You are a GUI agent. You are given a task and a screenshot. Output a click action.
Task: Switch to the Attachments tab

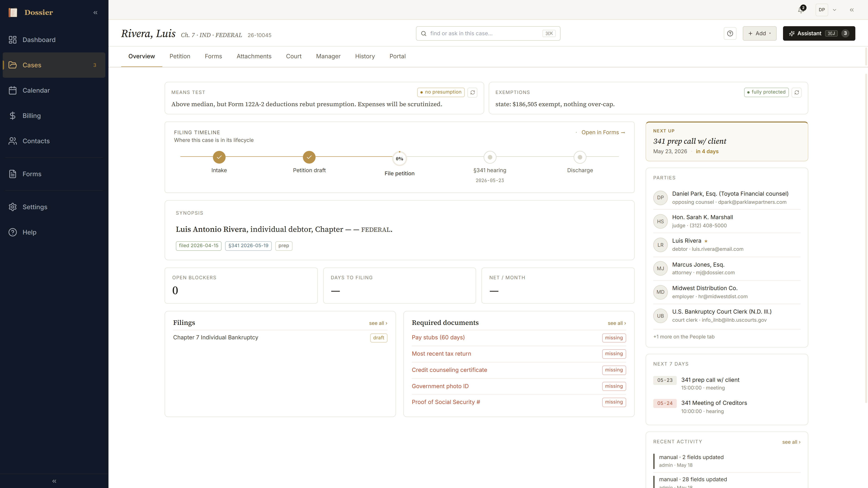point(254,56)
